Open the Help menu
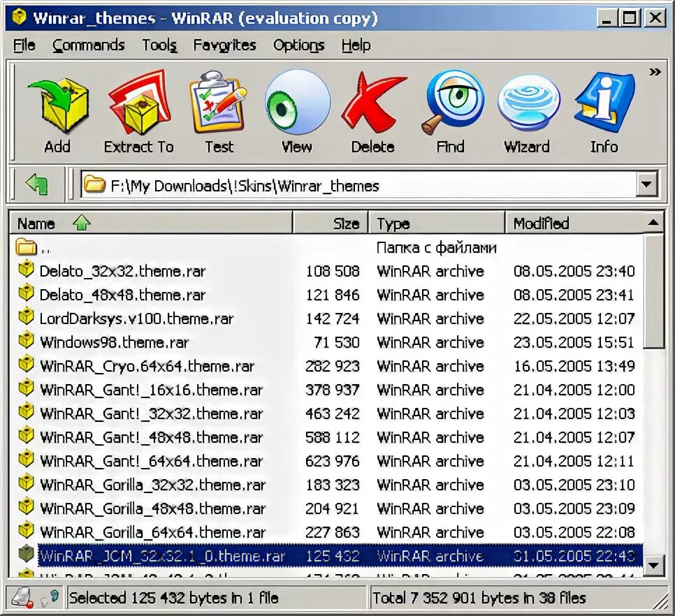Screen dimensions: 675x616 pos(356,45)
